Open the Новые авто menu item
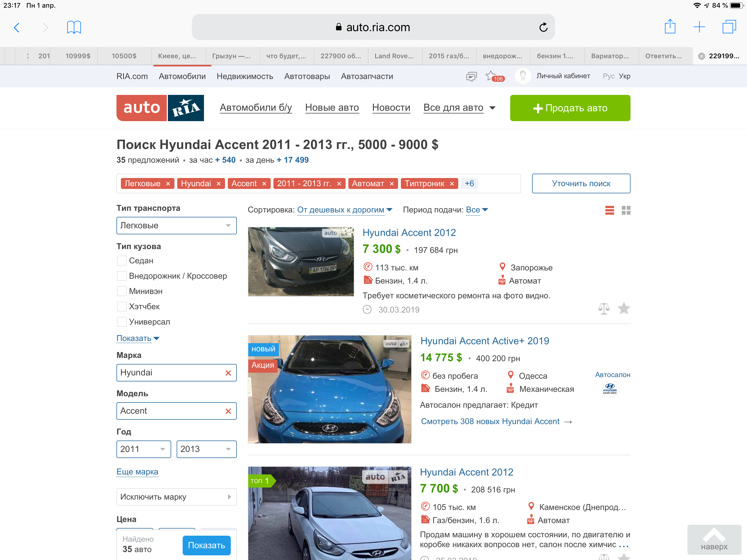The width and height of the screenshot is (747, 560). coord(332,108)
